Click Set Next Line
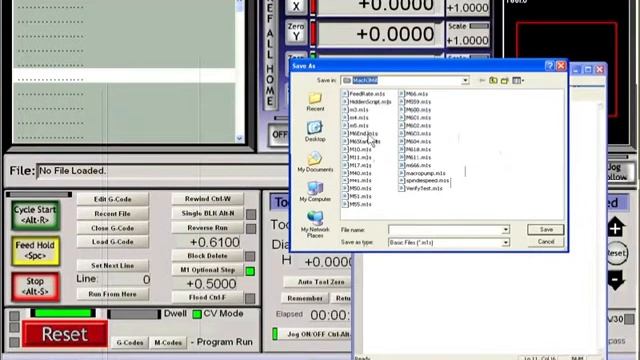 point(113,265)
